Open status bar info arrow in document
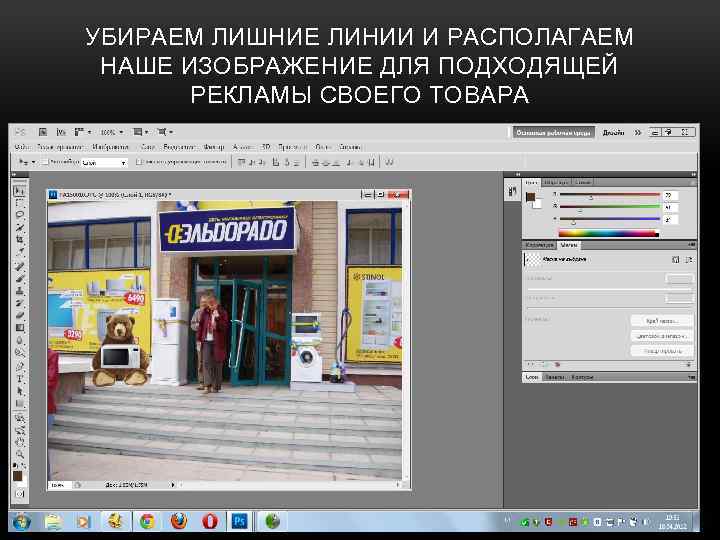Screen dimensions: 720x540 [173, 484]
